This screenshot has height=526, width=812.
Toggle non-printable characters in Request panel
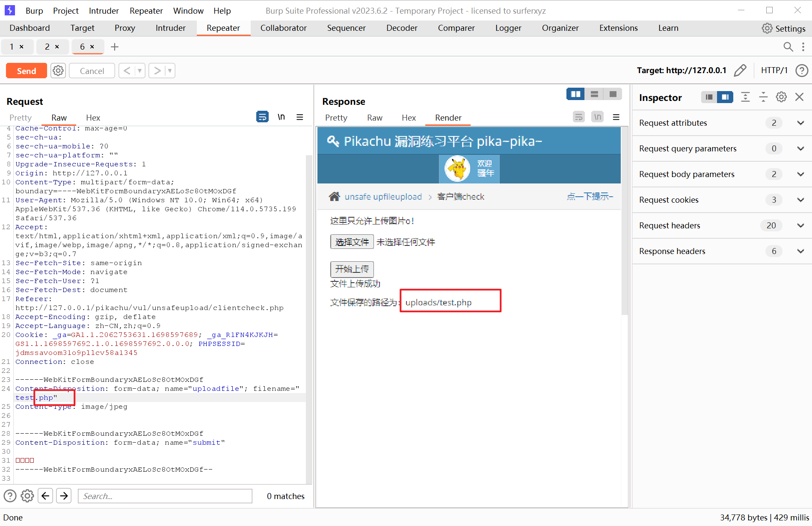[281, 117]
